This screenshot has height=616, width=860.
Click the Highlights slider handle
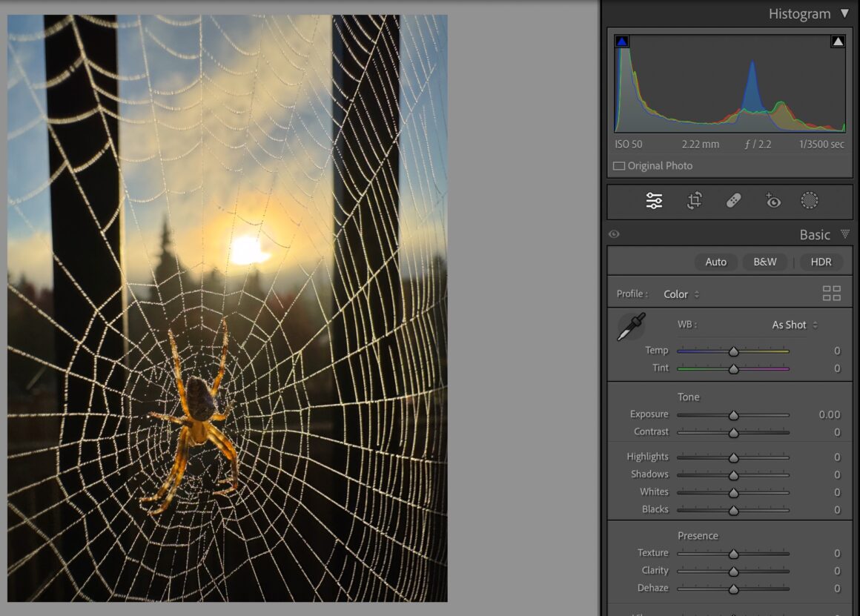coord(733,457)
